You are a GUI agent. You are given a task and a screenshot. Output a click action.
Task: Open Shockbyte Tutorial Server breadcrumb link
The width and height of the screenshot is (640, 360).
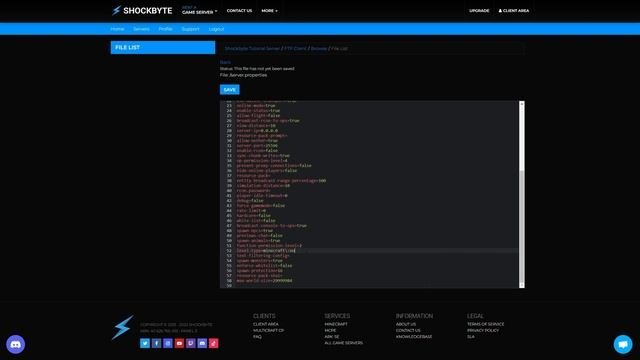(252, 49)
